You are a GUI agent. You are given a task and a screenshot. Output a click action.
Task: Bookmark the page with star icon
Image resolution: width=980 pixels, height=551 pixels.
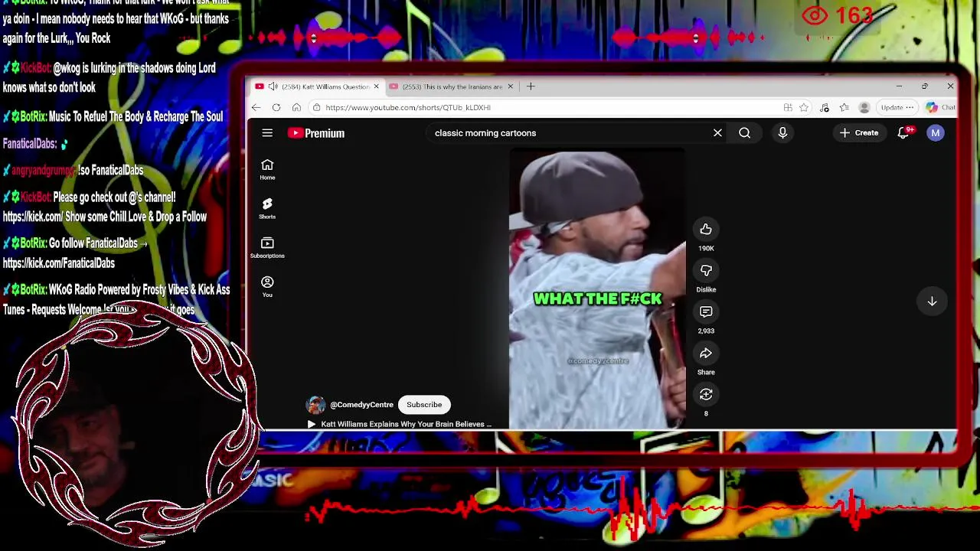[804, 107]
